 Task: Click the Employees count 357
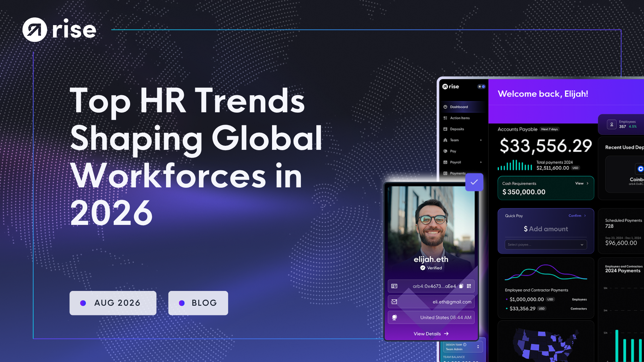click(x=622, y=127)
